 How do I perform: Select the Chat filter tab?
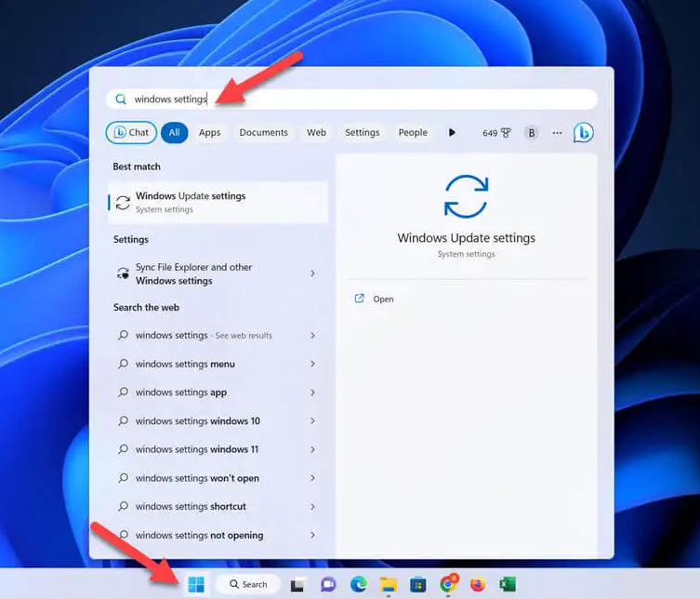131,133
